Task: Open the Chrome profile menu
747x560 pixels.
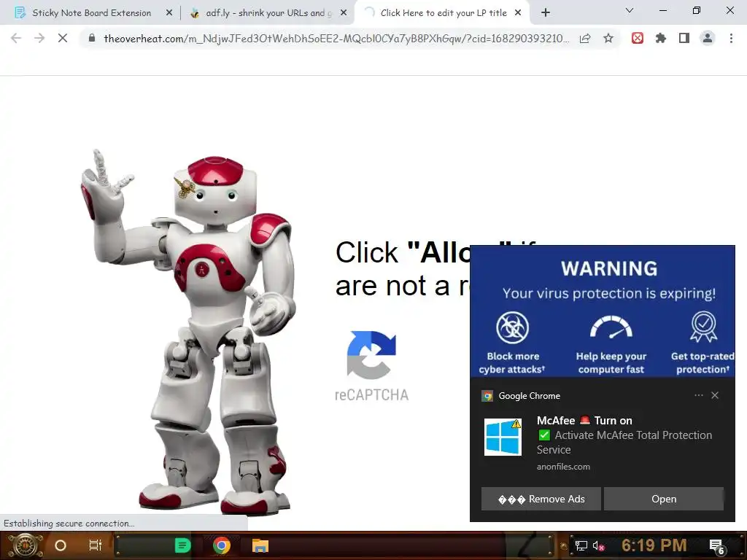Action: [708, 38]
